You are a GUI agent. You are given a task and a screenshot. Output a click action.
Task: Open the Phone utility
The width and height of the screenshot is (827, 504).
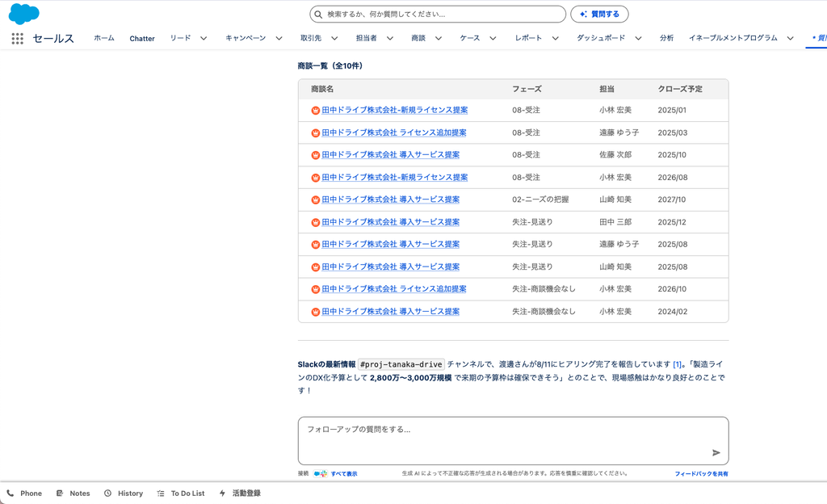tap(24, 493)
